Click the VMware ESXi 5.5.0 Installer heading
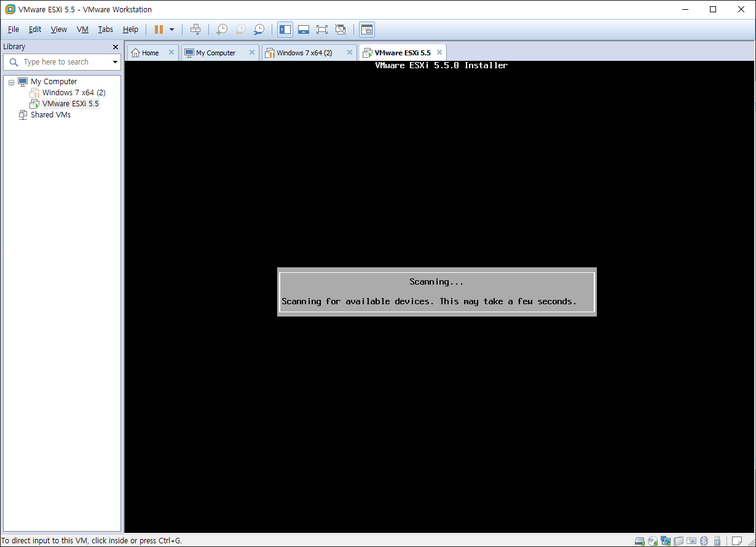 click(441, 65)
